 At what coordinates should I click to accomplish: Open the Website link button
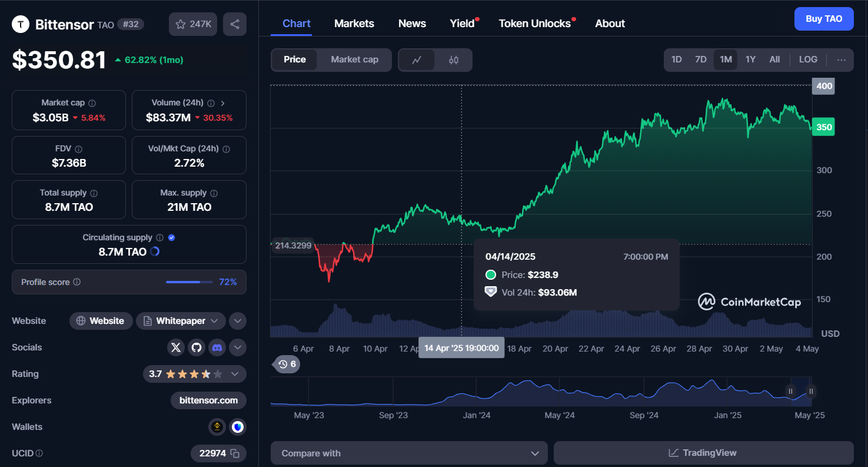coord(100,321)
